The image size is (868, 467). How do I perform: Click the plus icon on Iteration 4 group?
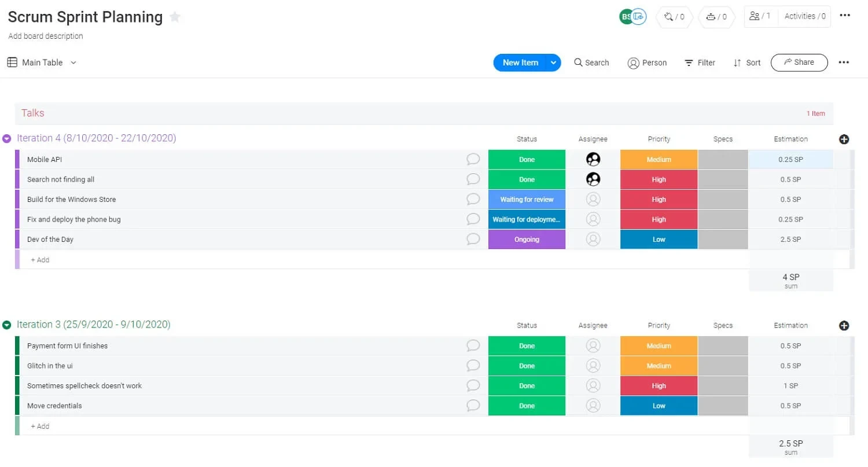coord(844,139)
